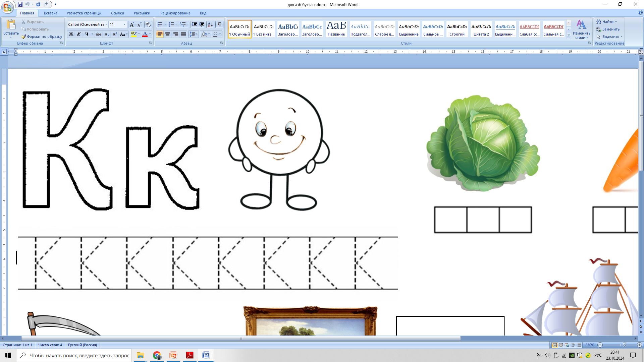Click the zoom slider handle

click(x=624, y=345)
